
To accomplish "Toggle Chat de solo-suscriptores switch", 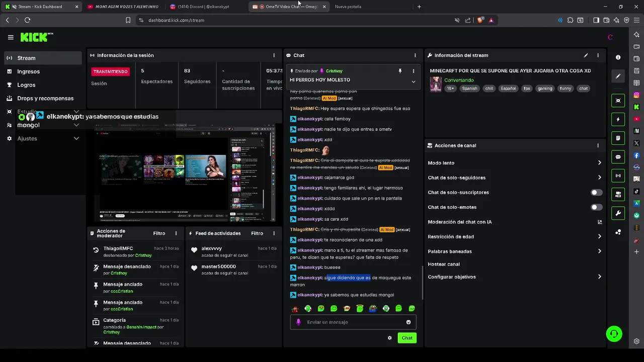I will (x=596, y=193).
